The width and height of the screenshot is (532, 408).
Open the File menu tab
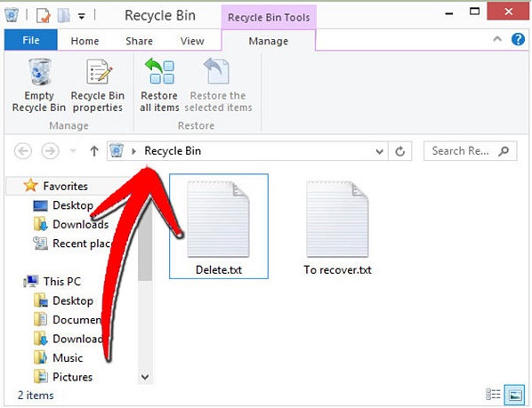31,40
